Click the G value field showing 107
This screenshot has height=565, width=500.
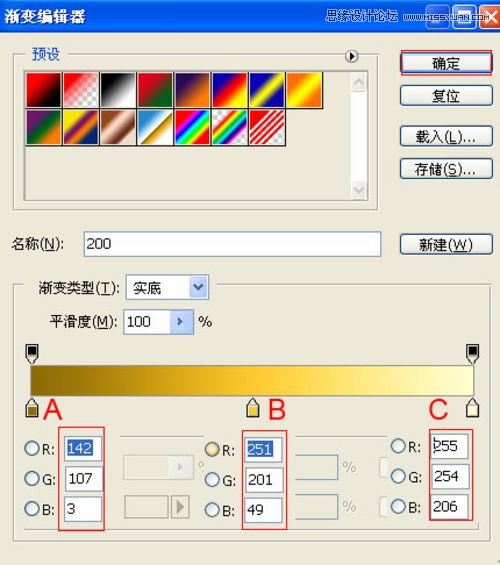[83, 479]
